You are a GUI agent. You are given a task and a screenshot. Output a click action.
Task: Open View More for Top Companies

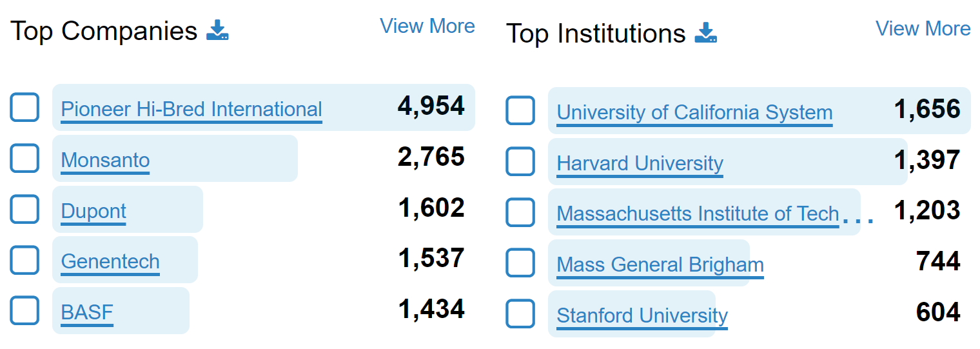click(x=427, y=26)
